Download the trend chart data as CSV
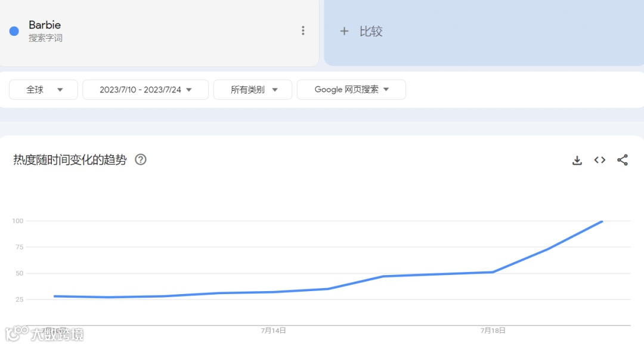Image resolution: width=644 pixels, height=346 pixels. [x=577, y=160]
